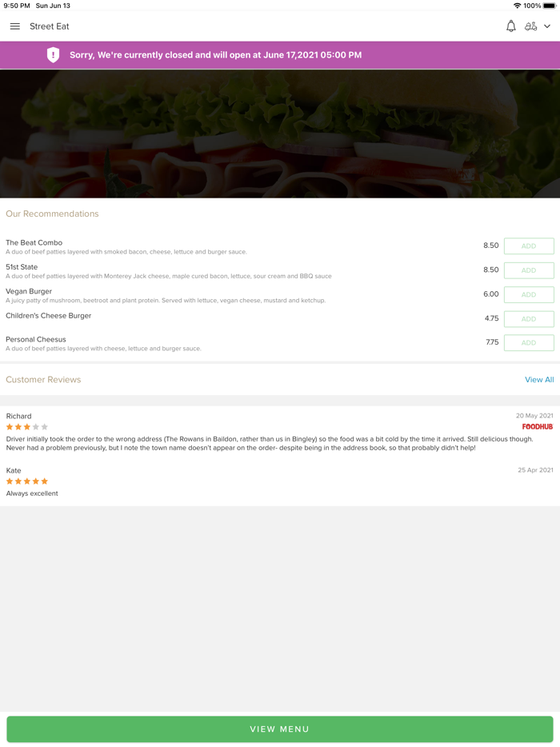
Task: Open the hamburger side menu
Action: point(14,26)
